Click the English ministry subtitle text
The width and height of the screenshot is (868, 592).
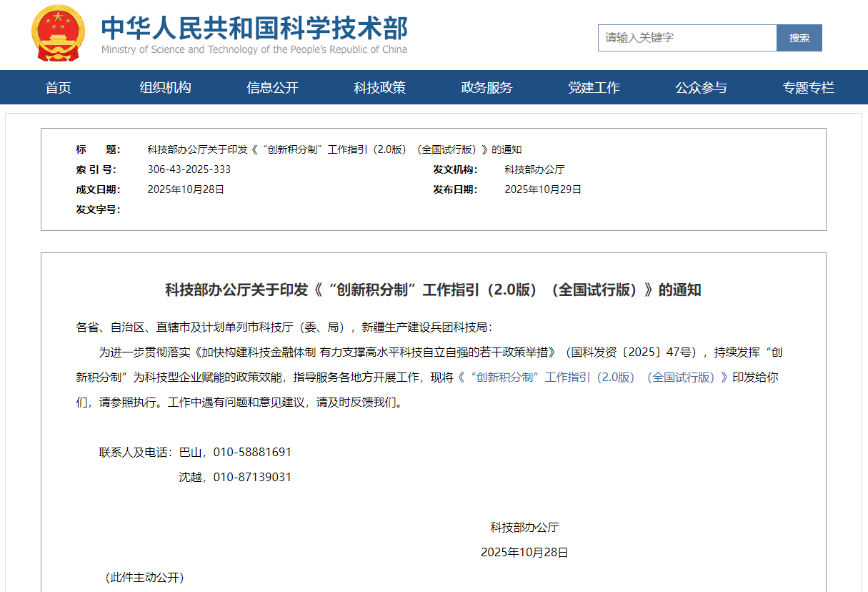[255, 49]
